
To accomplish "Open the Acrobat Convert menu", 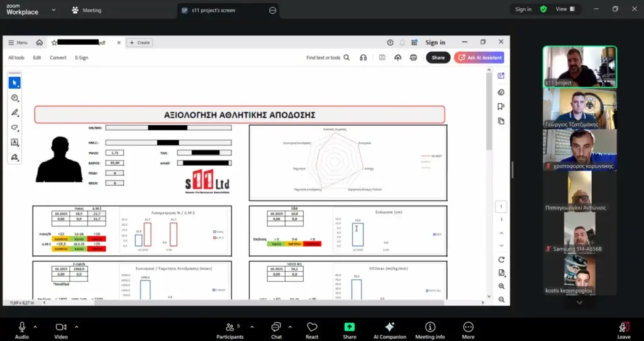I will click(x=58, y=58).
